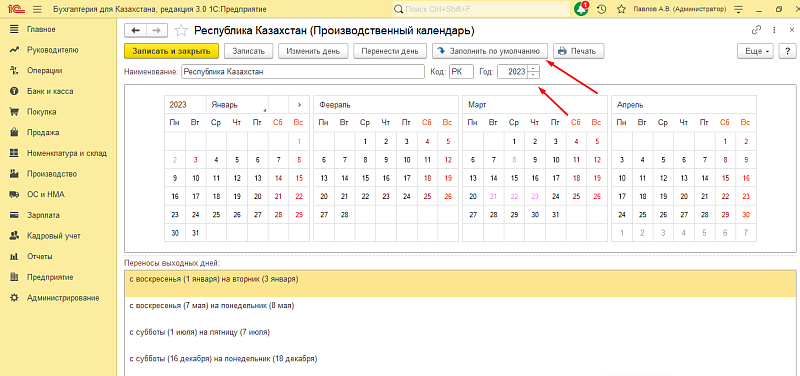Advance the calendar with the next-month chevron
The height and width of the screenshot is (376, 800).
click(x=299, y=105)
